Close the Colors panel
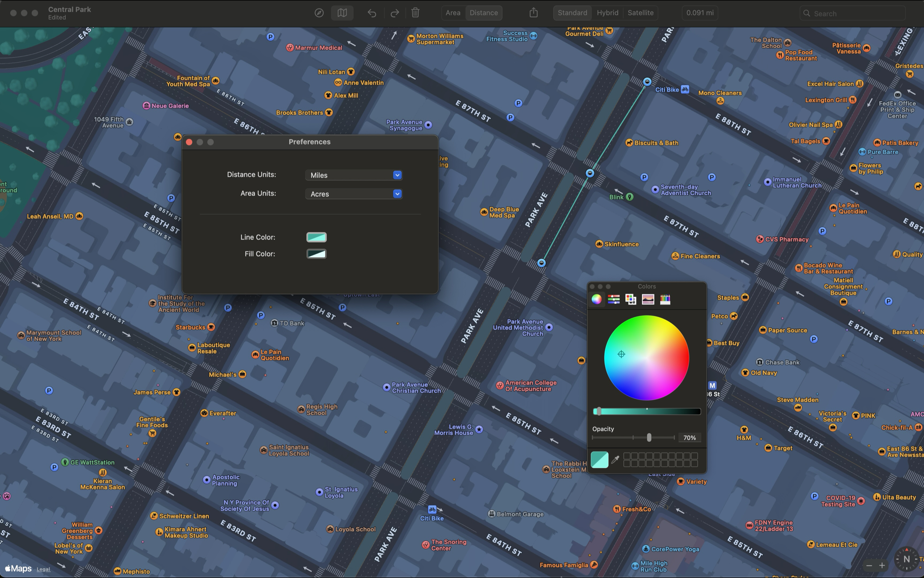Screen dimensions: 924x578 (x=592, y=286)
